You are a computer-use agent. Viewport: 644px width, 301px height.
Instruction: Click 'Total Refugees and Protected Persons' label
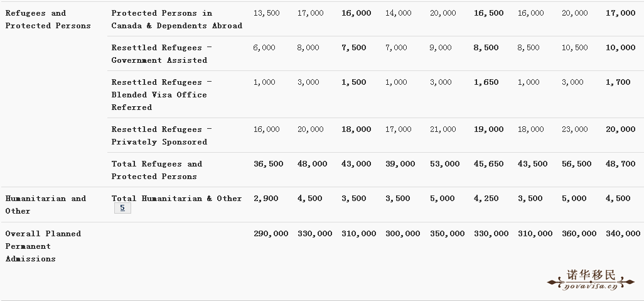[157, 170]
